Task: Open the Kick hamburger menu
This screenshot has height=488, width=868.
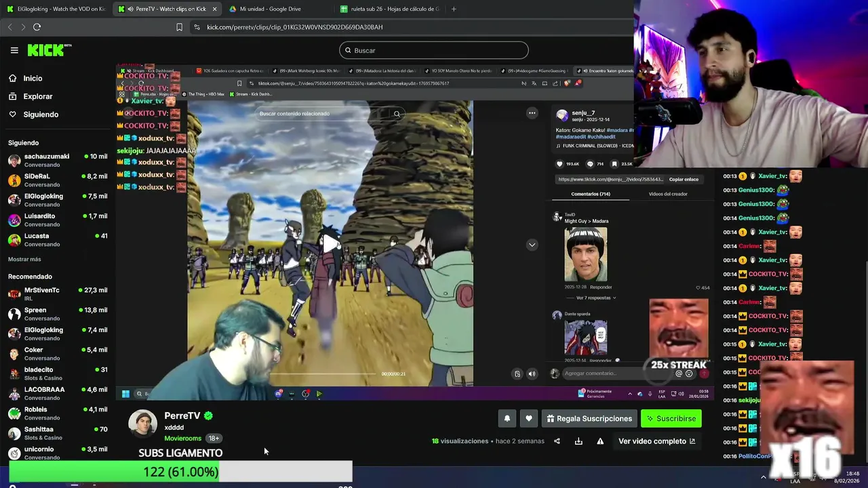Action: pos(14,50)
